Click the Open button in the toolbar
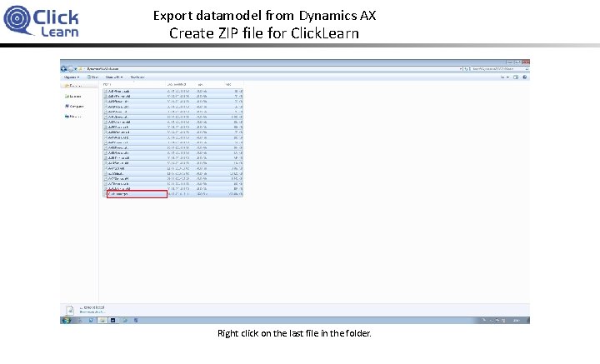This screenshot has width=600, height=364. 93,77
